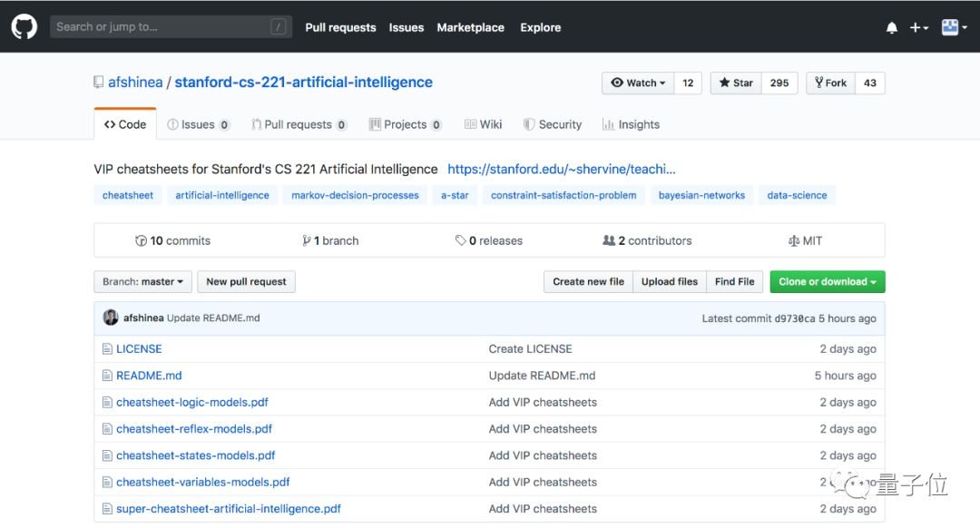
Task: Click the GitHub octocat logo
Action: pyautogui.click(x=24, y=26)
